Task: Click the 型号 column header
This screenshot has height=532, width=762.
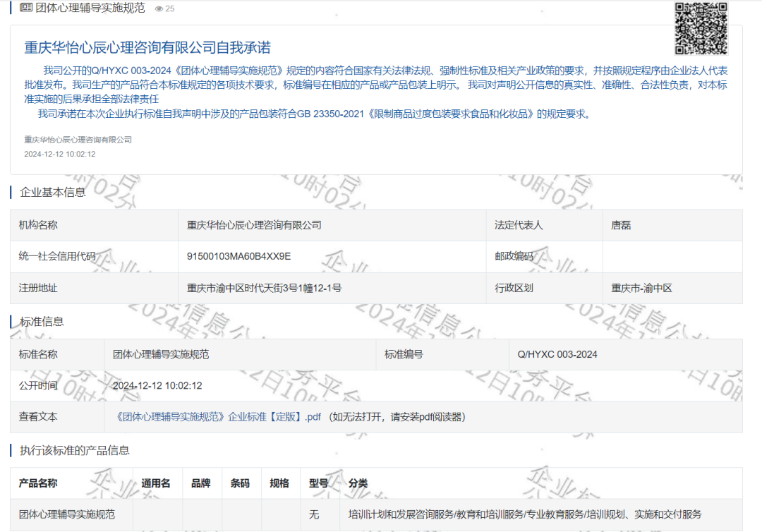Action: click(x=319, y=483)
